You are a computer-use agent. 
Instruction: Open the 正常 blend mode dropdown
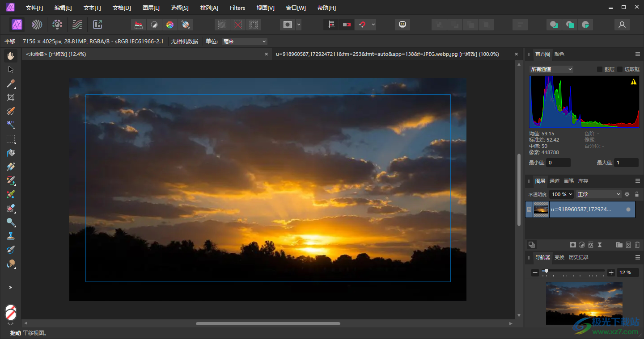[599, 194]
